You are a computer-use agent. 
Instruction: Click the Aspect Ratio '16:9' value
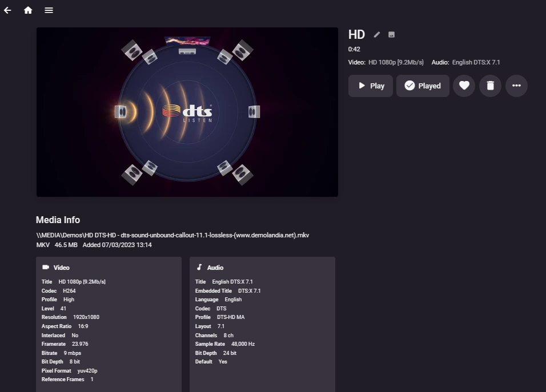point(83,326)
